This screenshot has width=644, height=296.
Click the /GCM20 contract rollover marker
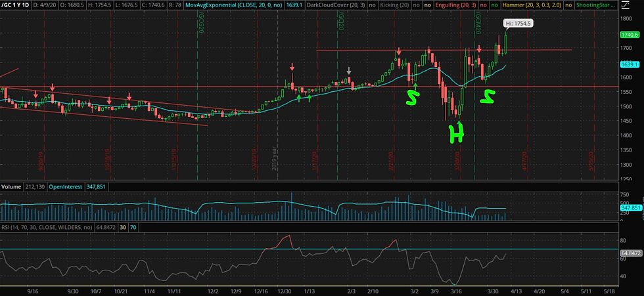pyautogui.click(x=478, y=22)
